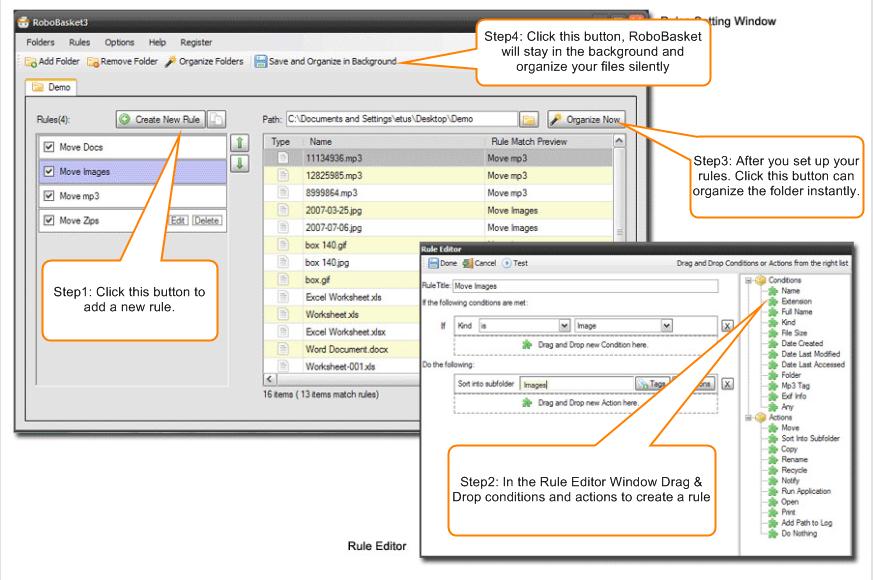Viewport: 873px width, 580px height.
Task: Open the Register menu
Action: 196,42
